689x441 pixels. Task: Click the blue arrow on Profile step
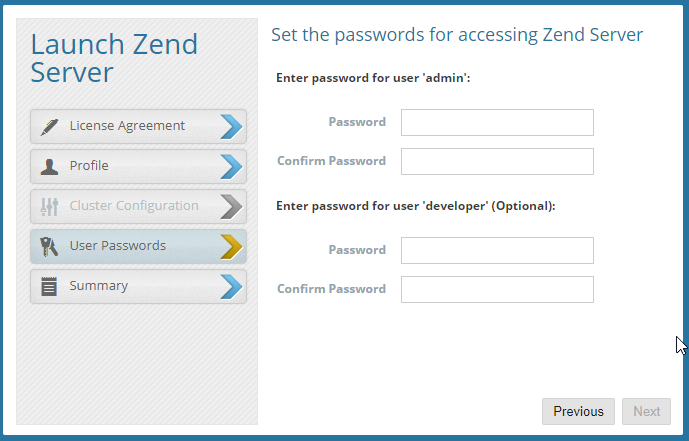[231, 166]
